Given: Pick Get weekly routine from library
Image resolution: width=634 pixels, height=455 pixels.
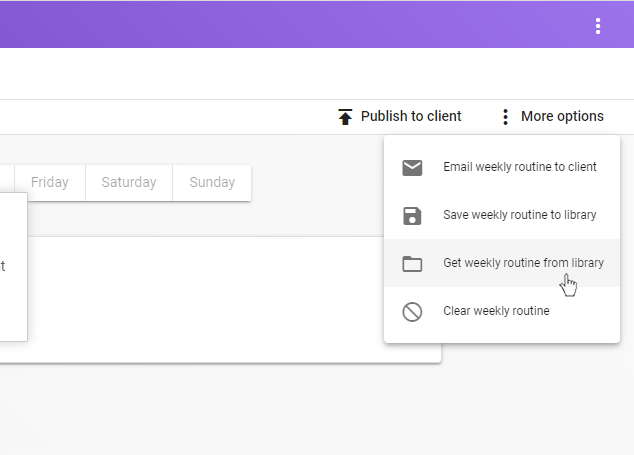Looking at the screenshot, I should 523,263.
